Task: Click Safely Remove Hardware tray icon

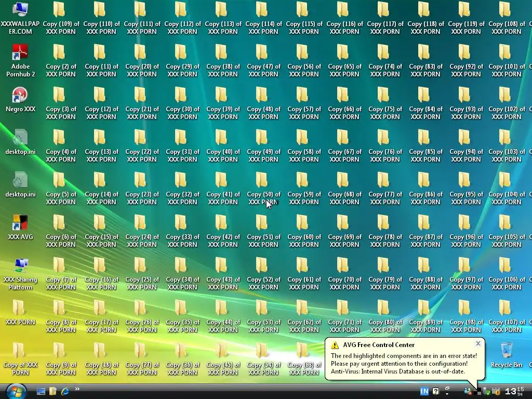Action: (x=486, y=392)
